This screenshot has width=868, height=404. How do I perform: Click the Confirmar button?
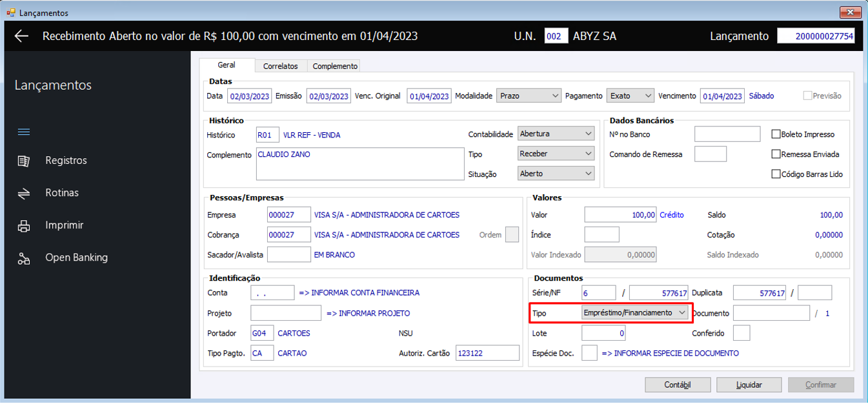821,385
